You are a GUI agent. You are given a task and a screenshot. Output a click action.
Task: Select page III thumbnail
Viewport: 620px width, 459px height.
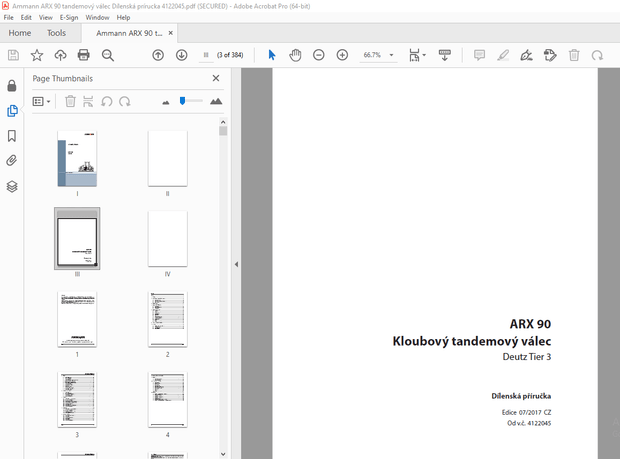(x=77, y=238)
